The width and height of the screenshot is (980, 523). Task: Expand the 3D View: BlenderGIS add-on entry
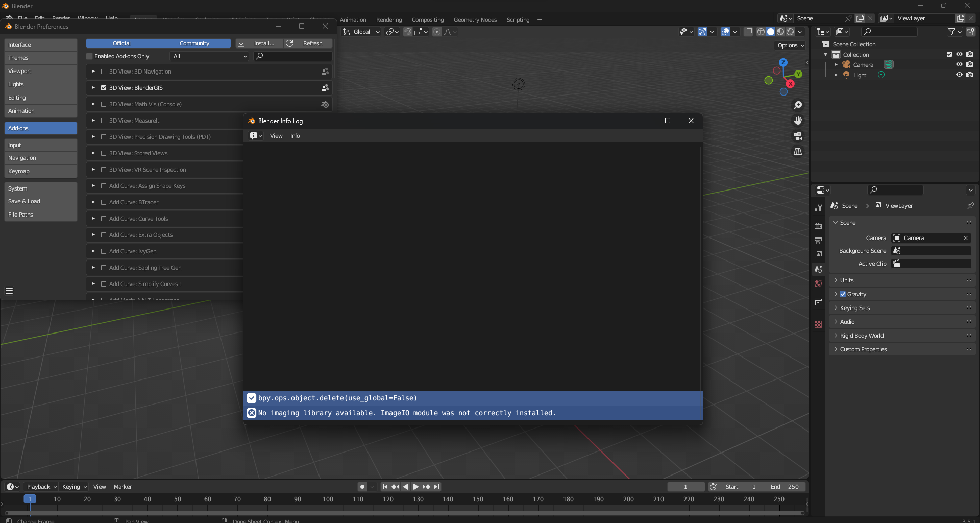pos(93,88)
